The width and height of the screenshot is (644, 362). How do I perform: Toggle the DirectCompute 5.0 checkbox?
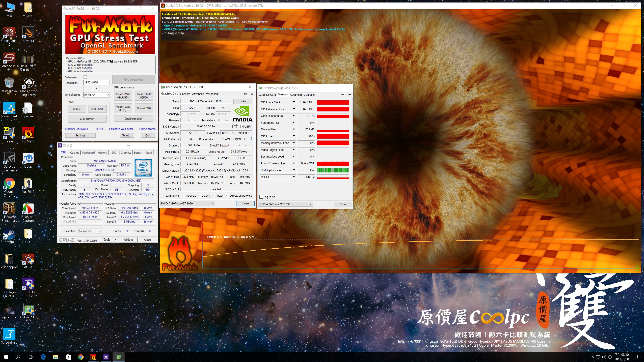coord(227,196)
